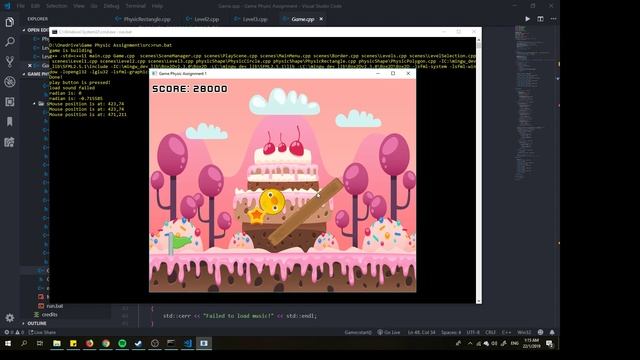Open the Help menu

pos(157,6)
